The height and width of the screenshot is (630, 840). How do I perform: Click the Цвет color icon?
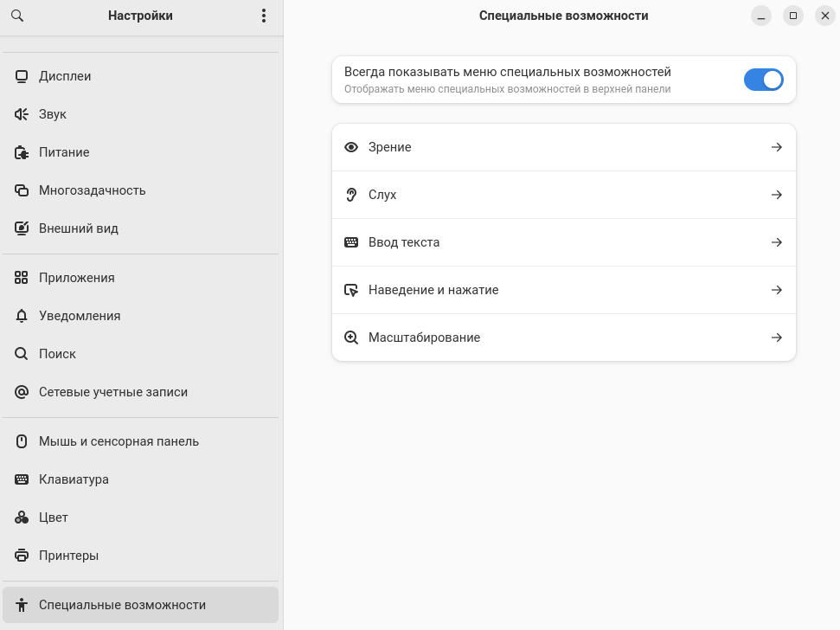coord(22,517)
